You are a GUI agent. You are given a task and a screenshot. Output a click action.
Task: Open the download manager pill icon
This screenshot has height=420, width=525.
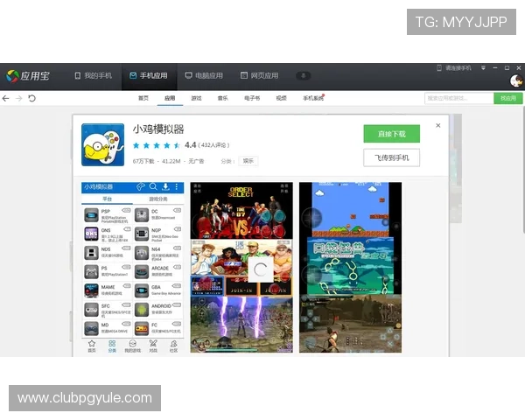click(303, 76)
